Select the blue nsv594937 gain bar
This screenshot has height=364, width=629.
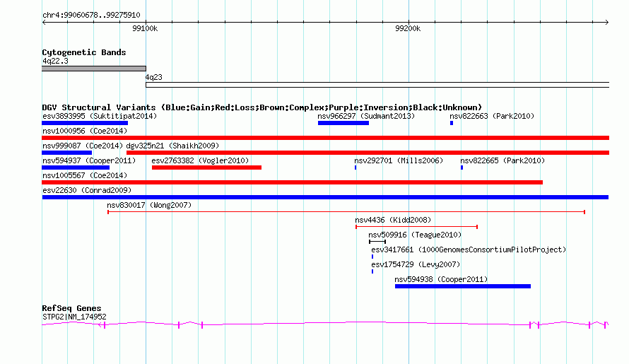pyautogui.click(x=76, y=168)
